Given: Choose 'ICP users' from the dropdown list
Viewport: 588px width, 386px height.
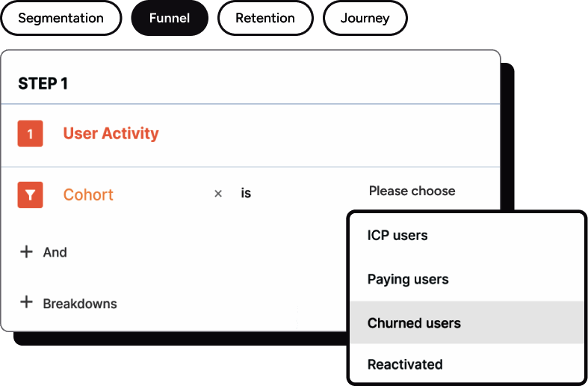Looking at the screenshot, I should (x=397, y=236).
